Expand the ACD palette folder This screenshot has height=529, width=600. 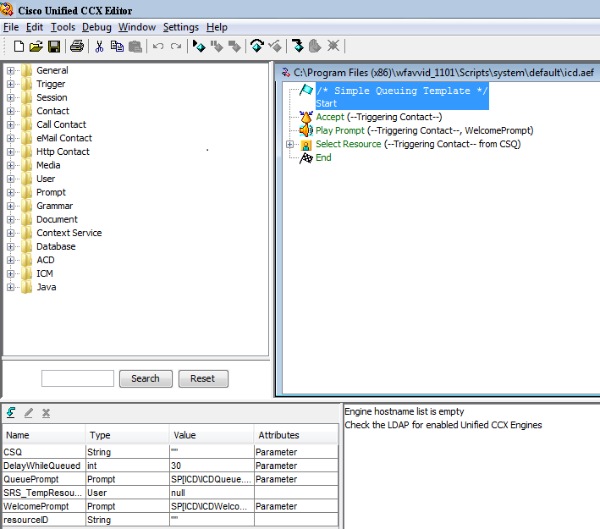click(10, 260)
